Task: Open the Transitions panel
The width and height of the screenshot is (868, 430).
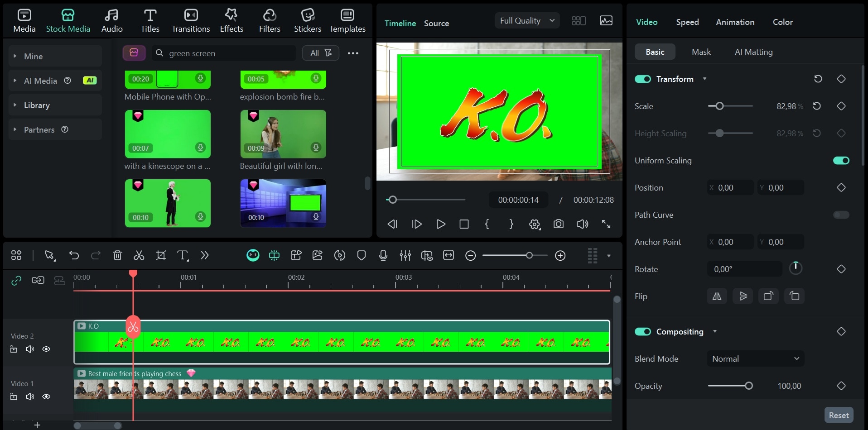Action: [190, 20]
